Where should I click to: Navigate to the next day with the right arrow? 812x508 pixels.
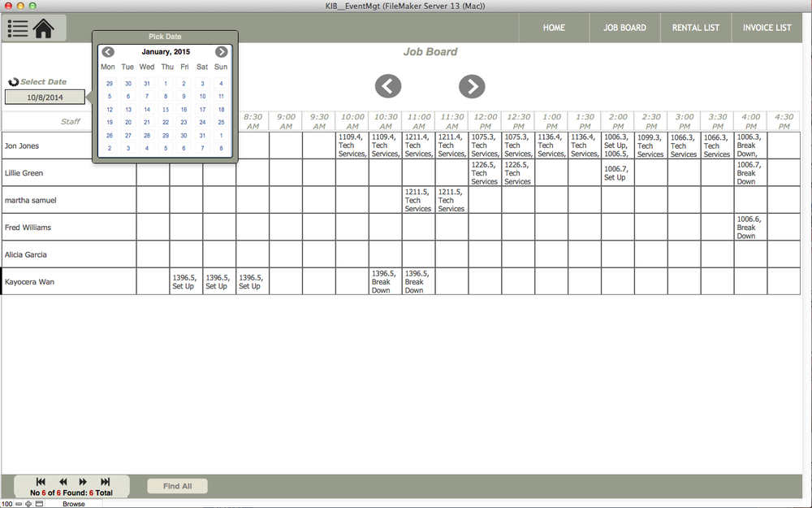click(472, 86)
